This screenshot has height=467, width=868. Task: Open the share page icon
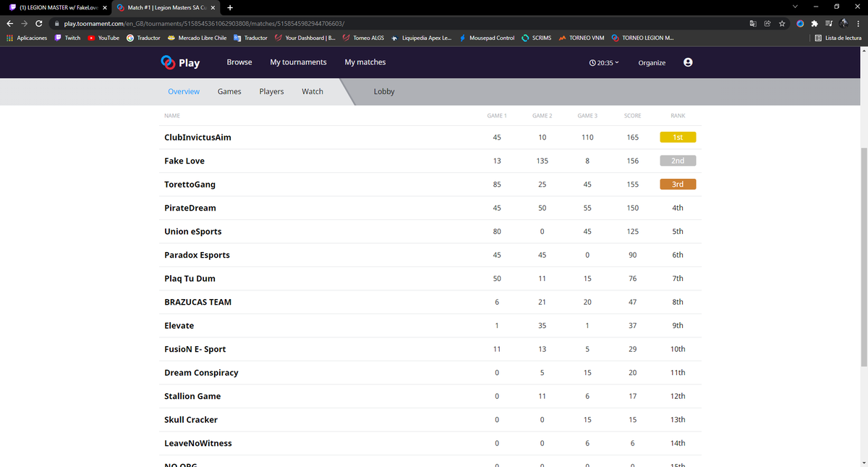(x=767, y=23)
